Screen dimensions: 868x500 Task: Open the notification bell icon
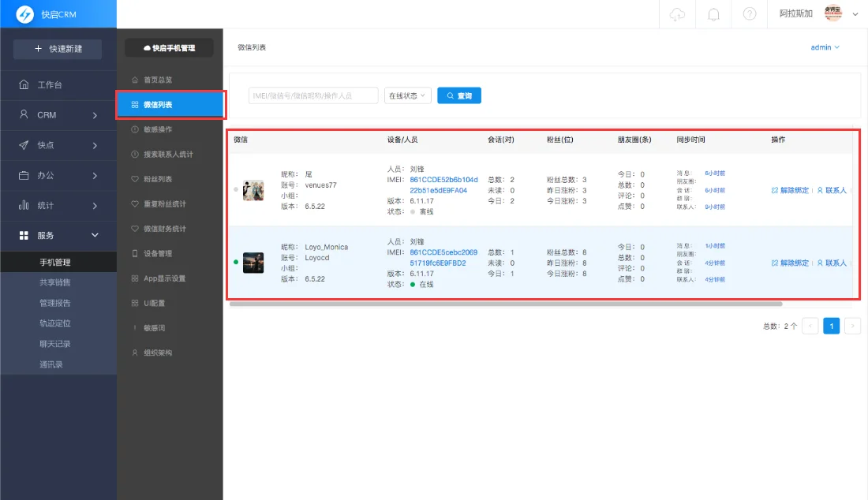[713, 14]
